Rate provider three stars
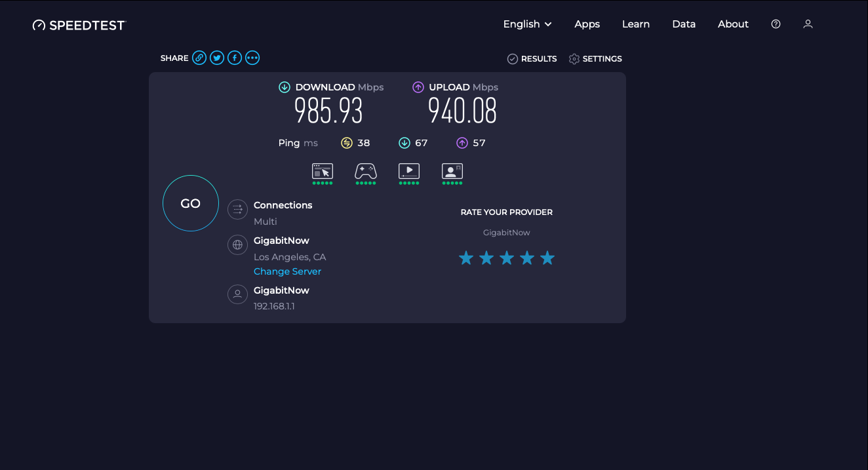This screenshot has width=868, height=470. tap(507, 258)
